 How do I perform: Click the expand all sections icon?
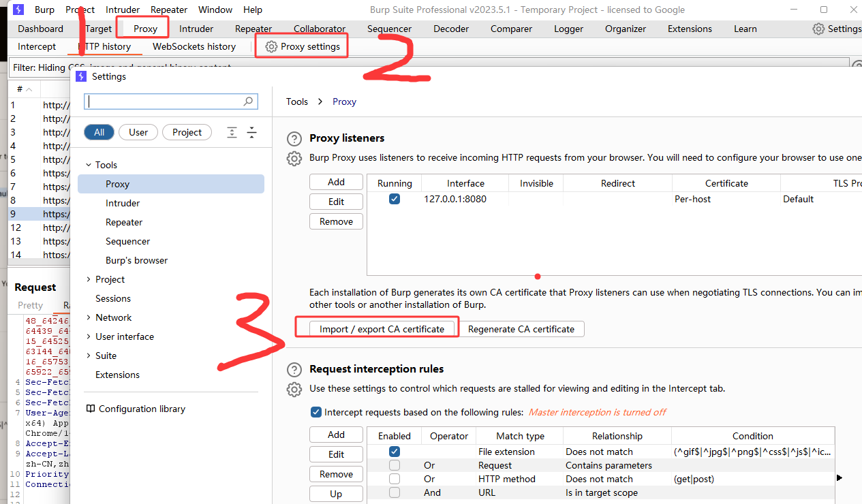[x=232, y=132]
